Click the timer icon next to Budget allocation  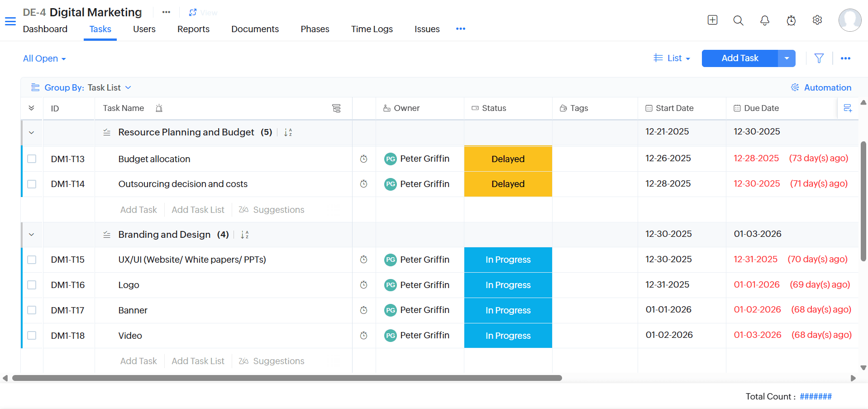(x=364, y=159)
